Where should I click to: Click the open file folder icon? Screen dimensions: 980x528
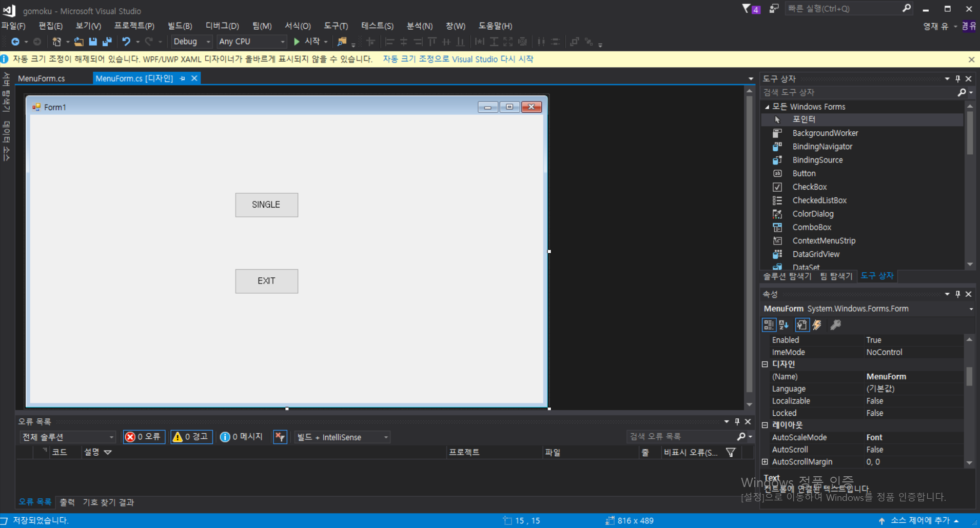click(79, 42)
